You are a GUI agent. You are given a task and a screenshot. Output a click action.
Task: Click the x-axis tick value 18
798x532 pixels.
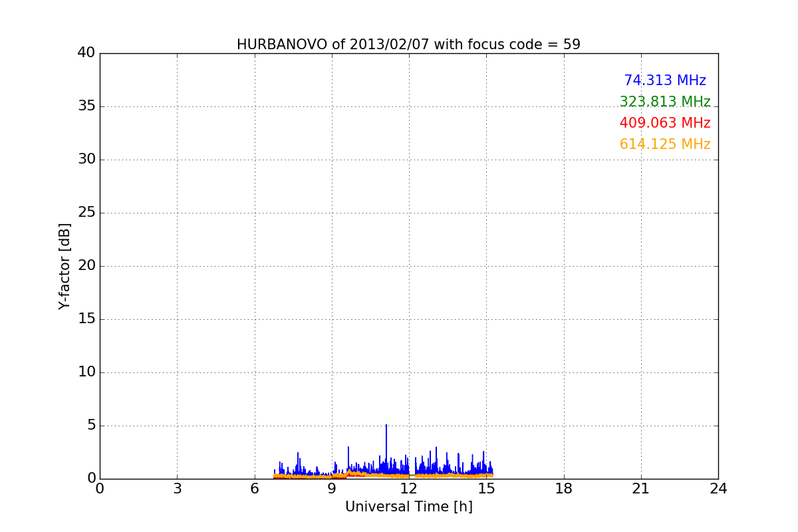(x=564, y=489)
